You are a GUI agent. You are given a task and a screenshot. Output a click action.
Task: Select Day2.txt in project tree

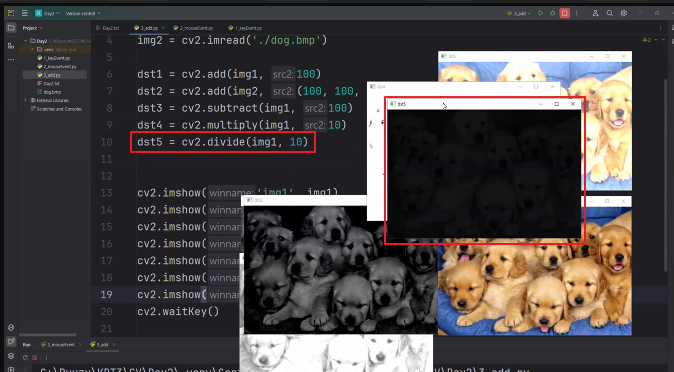point(48,83)
